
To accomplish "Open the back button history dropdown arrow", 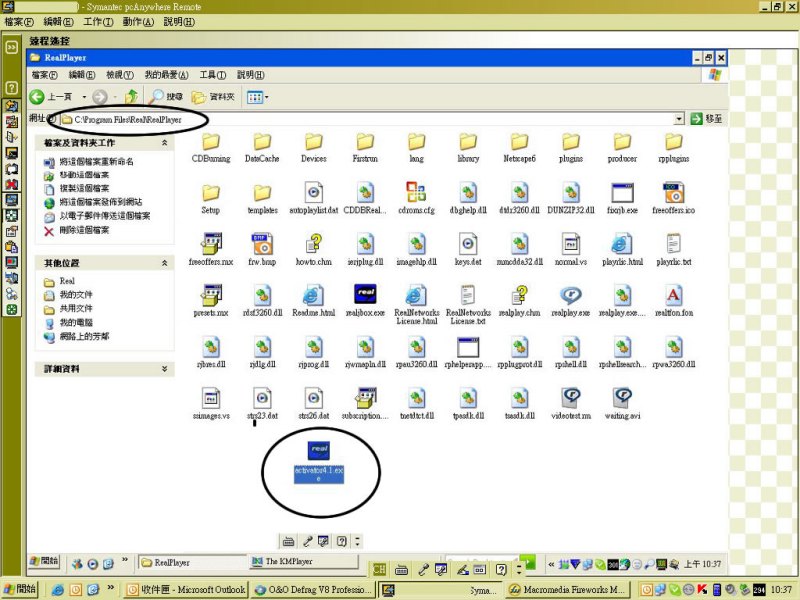I will pyautogui.click(x=84, y=96).
